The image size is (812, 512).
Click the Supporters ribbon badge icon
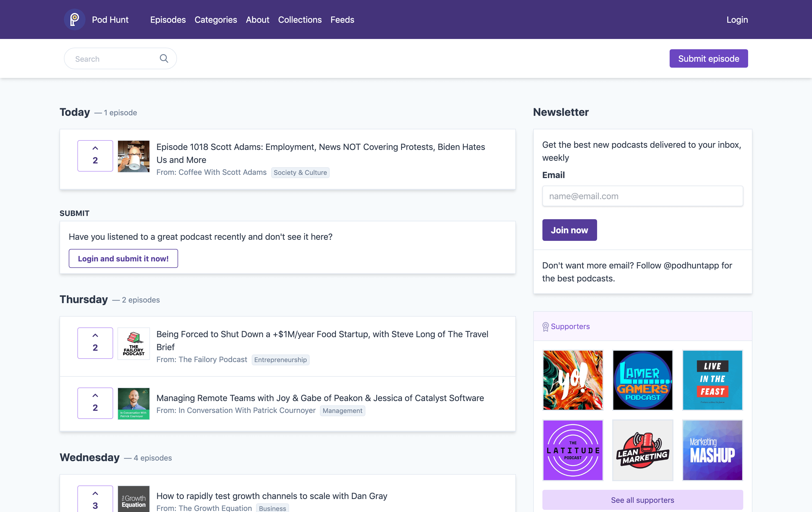545,326
